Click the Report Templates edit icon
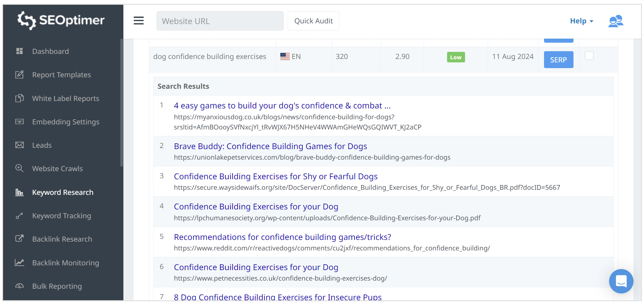This screenshot has height=305, width=644. coord(20,75)
